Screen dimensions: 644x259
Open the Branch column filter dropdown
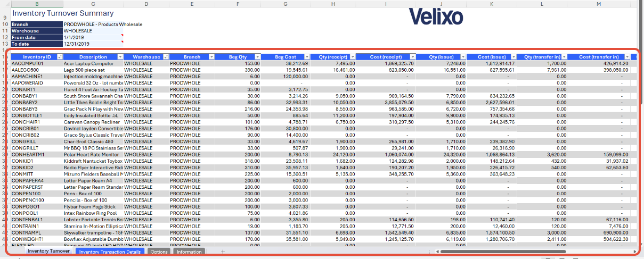pos(213,57)
